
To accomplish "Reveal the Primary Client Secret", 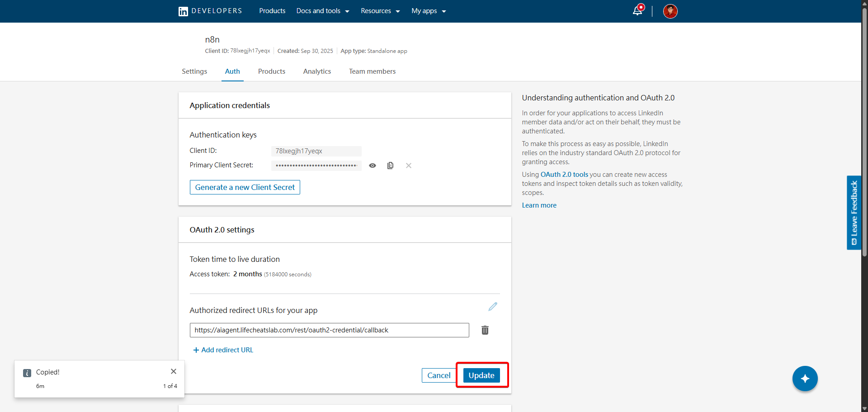I will [372, 166].
